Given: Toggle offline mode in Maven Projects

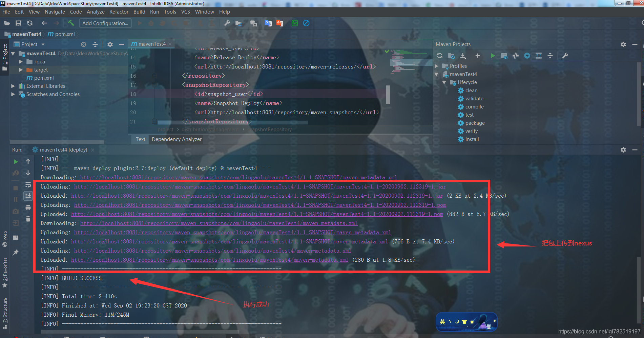Looking at the screenshot, I should (x=516, y=56).
